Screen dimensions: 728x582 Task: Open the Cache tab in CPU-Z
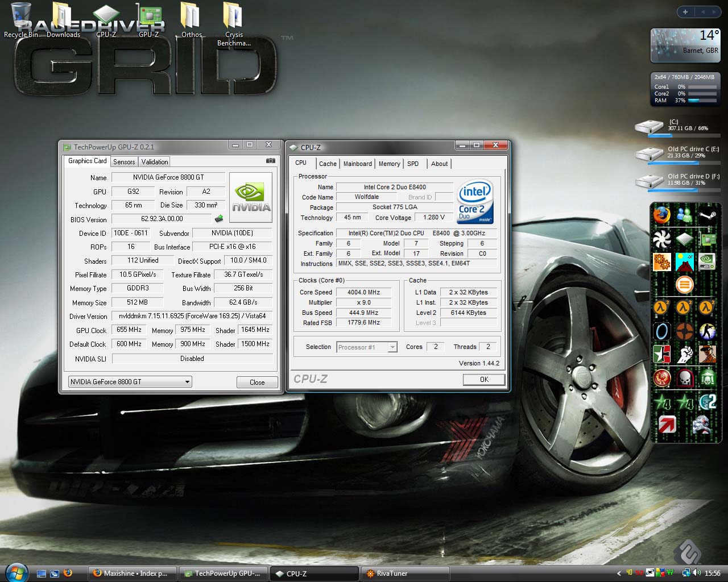click(x=328, y=164)
